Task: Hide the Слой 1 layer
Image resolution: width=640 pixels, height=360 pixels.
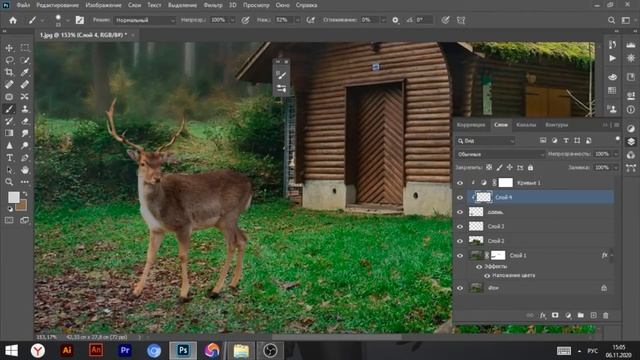Action: (x=460, y=256)
